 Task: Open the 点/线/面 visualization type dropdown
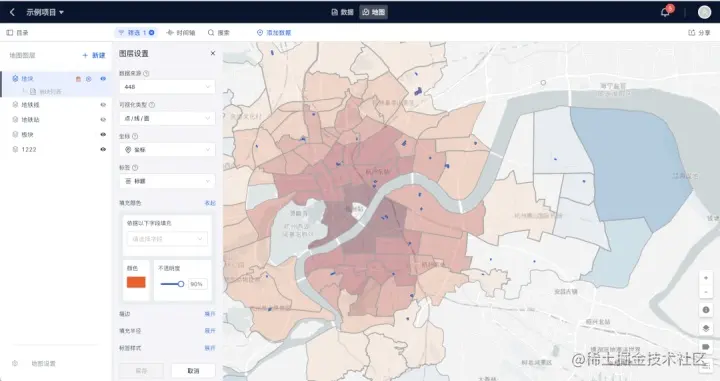167,118
